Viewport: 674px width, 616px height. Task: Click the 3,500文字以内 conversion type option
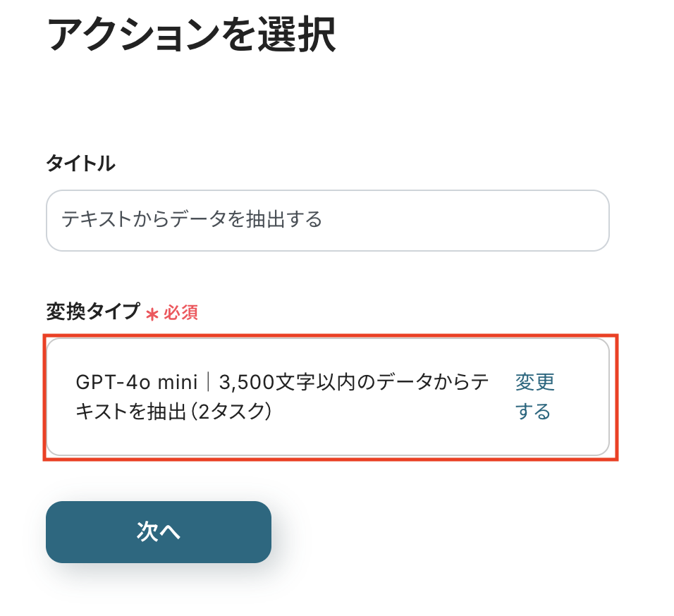282,383
